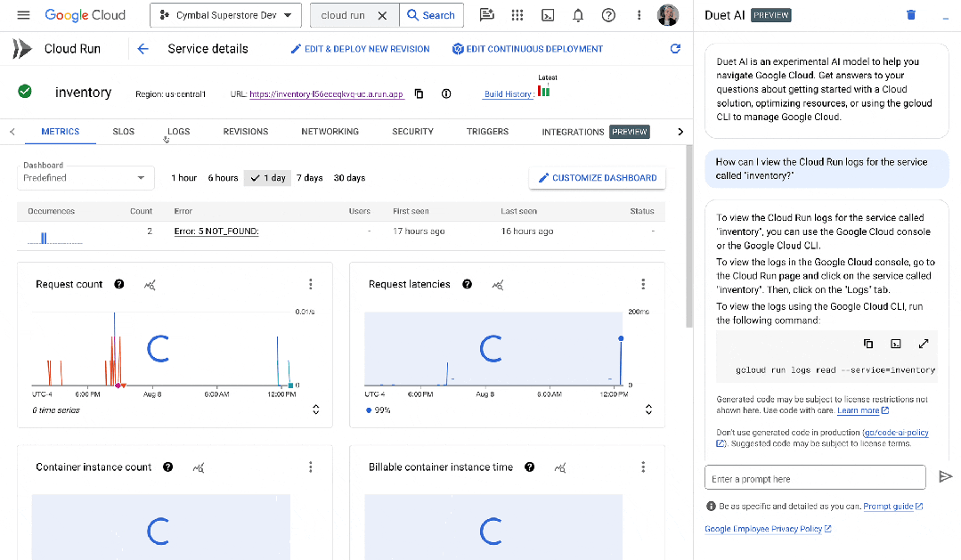Screen dimensions: 961x560
Task: Open the main navigation hamburger menu
Action: tap(23, 15)
